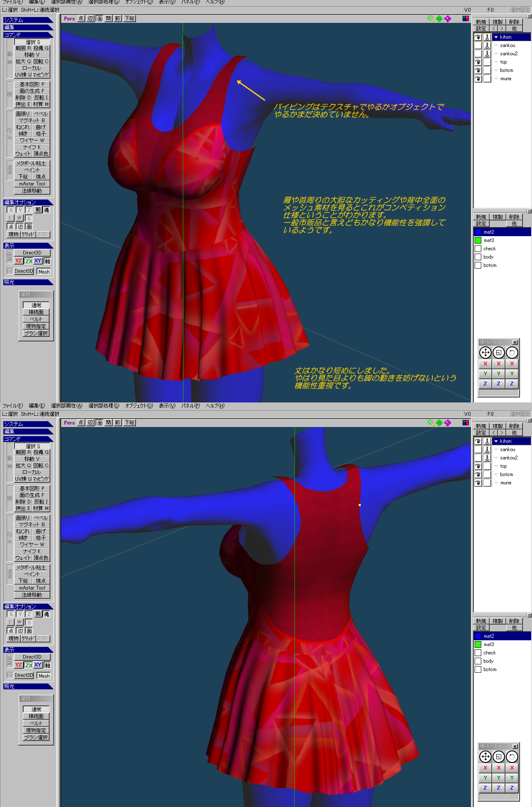Collapse the kihon object triangle in upper window

coord(496,37)
